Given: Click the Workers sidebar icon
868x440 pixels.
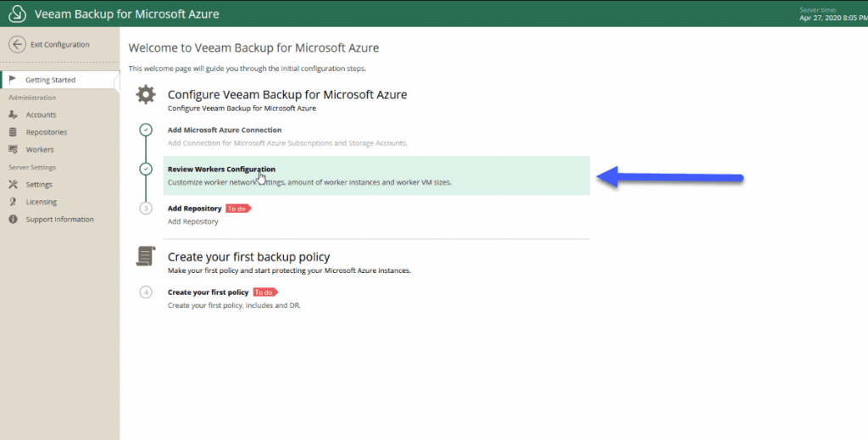Looking at the screenshot, I should [x=14, y=149].
